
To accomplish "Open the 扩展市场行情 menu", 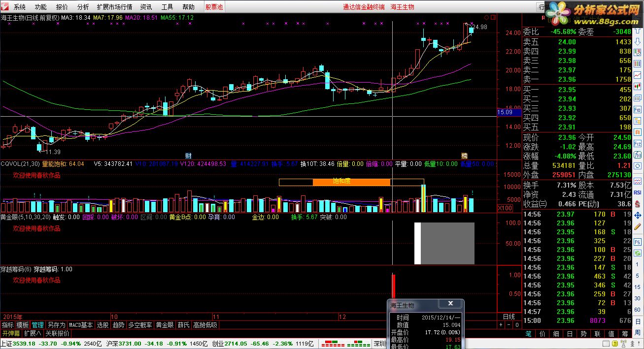I will pyautogui.click(x=114, y=7).
